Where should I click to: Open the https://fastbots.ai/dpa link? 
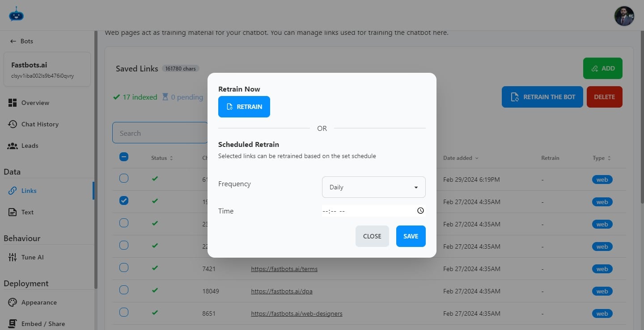tap(282, 291)
